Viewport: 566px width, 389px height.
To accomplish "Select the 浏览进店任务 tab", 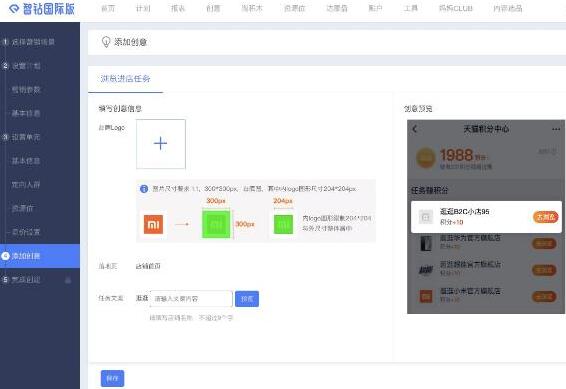I will click(125, 79).
